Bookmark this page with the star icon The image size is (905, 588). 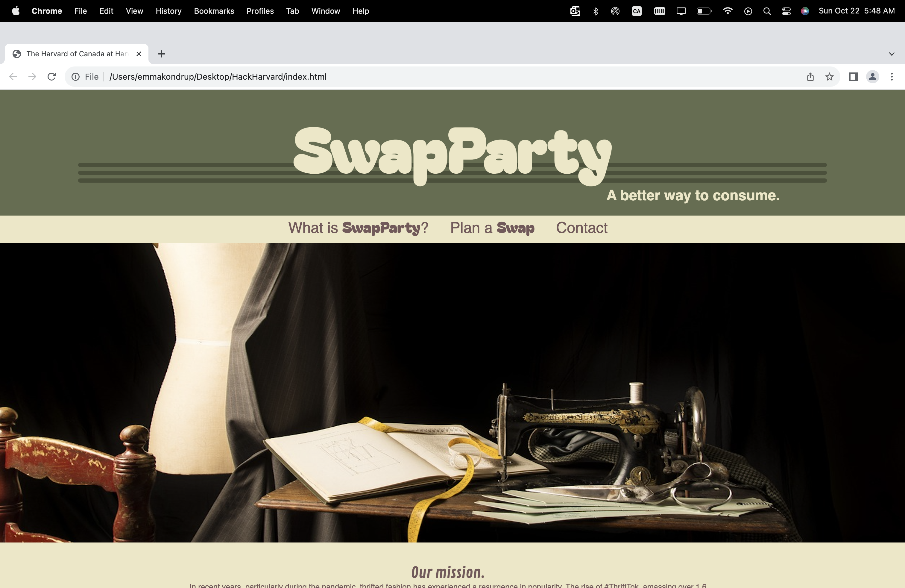pyautogui.click(x=829, y=77)
